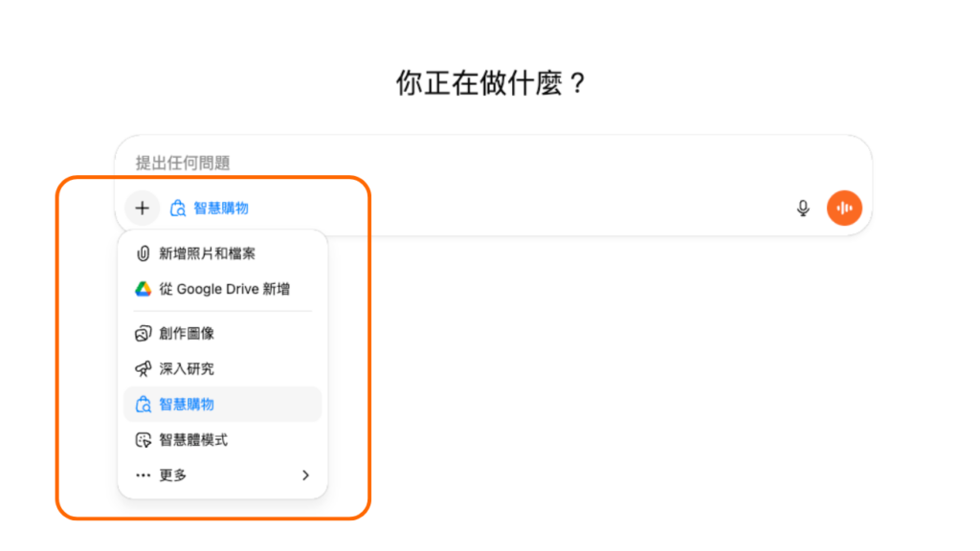This screenshot has width=980, height=551.
Task: Click the microphone dictation icon
Action: point(803,208)
